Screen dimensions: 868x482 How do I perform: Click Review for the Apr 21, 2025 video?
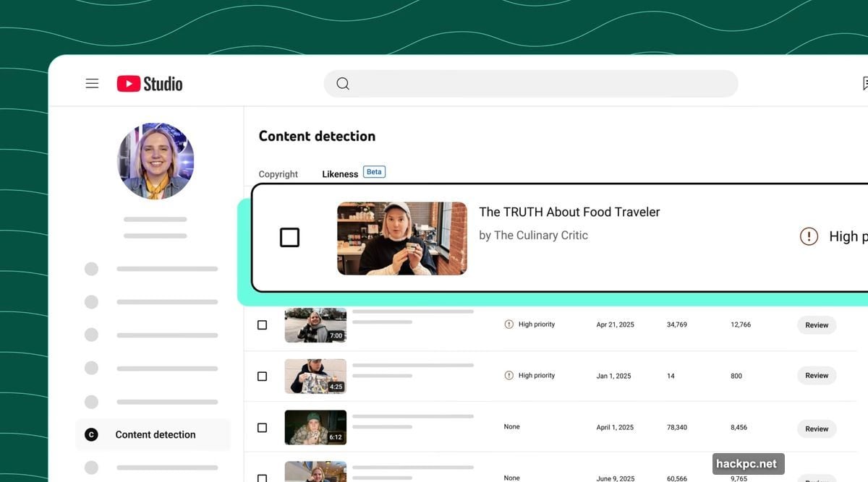point(816,324)
